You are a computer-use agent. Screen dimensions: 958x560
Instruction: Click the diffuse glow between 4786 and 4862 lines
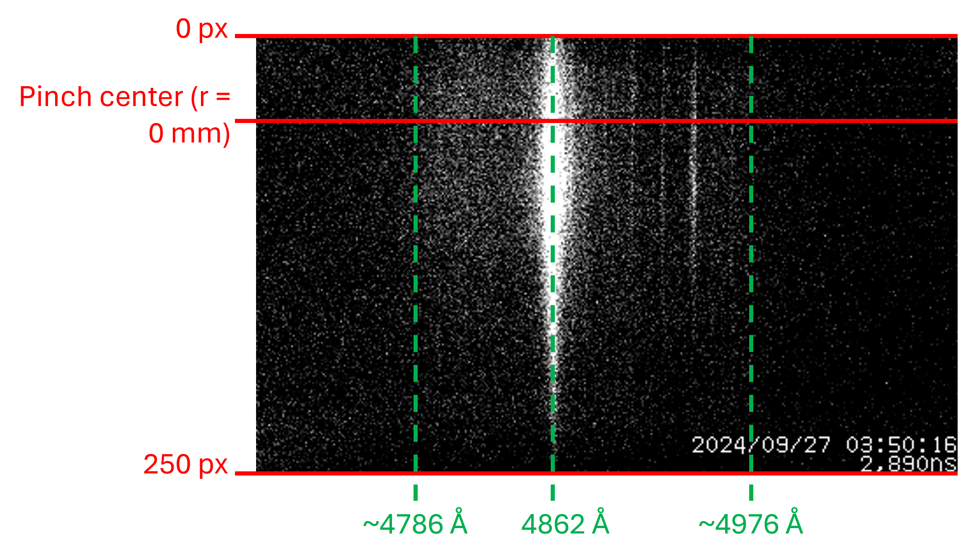[481, 174]
